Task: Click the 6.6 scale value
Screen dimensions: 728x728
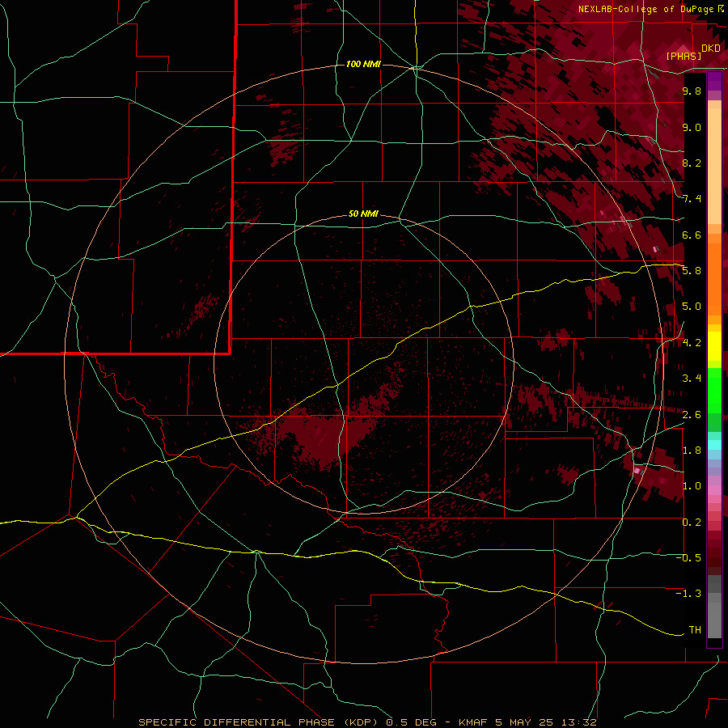Action: 692,235
